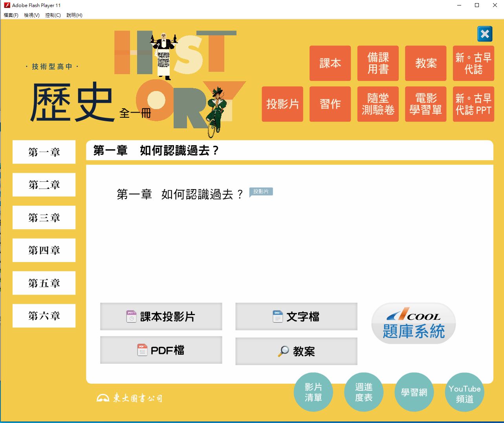Click the orange 課本 button
Screen dimensions: 504x423
tap(330, 63)
